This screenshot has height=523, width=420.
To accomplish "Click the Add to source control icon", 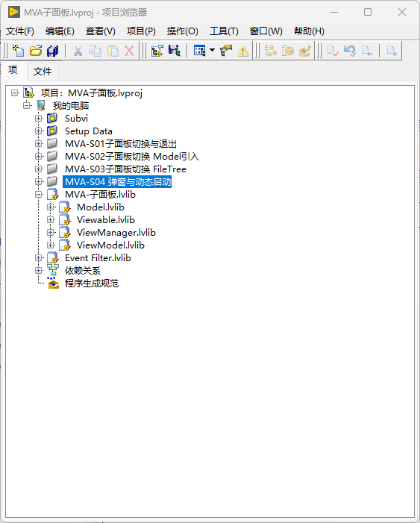I will pyautogui.click(x=392, y=51).
